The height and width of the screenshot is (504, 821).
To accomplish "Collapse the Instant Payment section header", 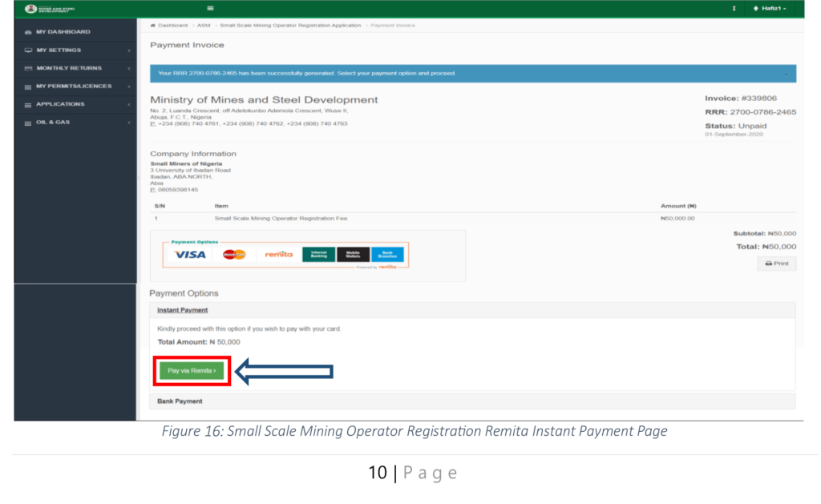I will click(x=182, y=310).
